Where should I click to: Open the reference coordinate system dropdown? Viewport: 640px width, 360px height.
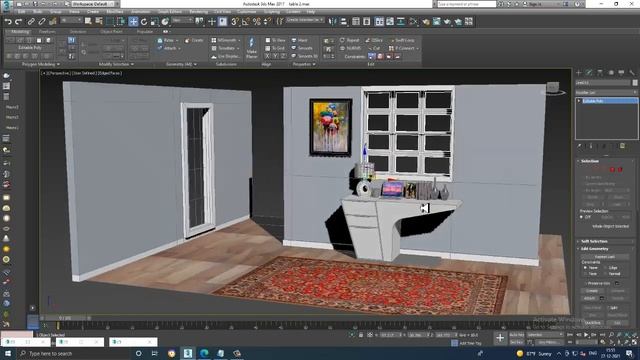click(x=182, y=20)
